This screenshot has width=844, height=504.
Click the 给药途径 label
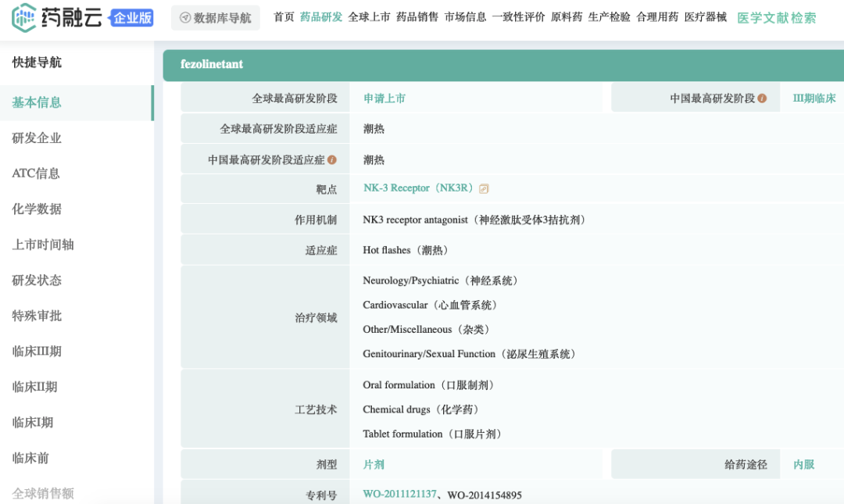[x=746, y=464]
